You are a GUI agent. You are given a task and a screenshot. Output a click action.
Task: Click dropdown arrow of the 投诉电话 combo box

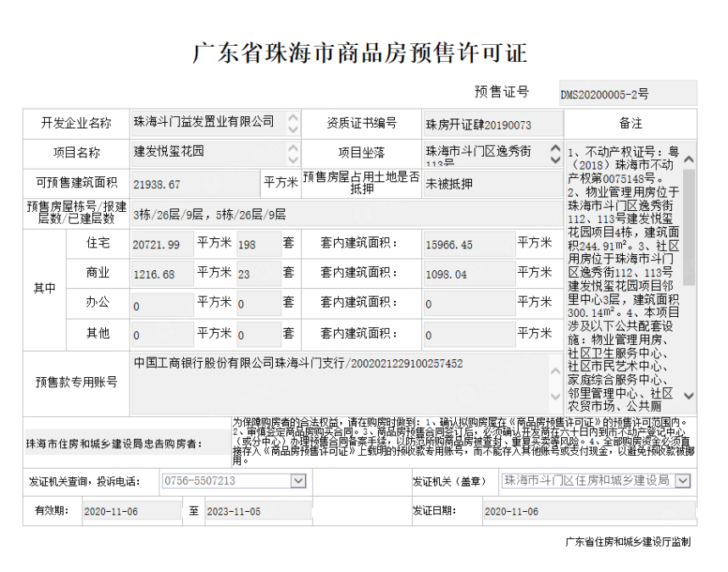point(298,481)
